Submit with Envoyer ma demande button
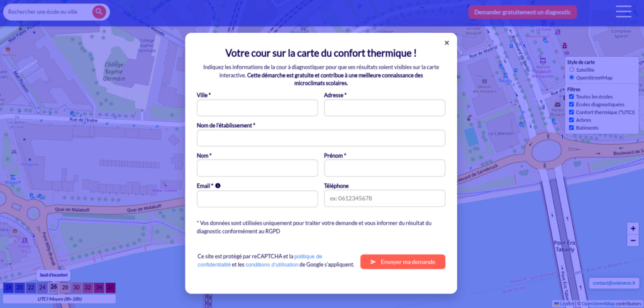The height and width of the screenshot is (308, 644). pyautogui.click(x=402, y=261)
